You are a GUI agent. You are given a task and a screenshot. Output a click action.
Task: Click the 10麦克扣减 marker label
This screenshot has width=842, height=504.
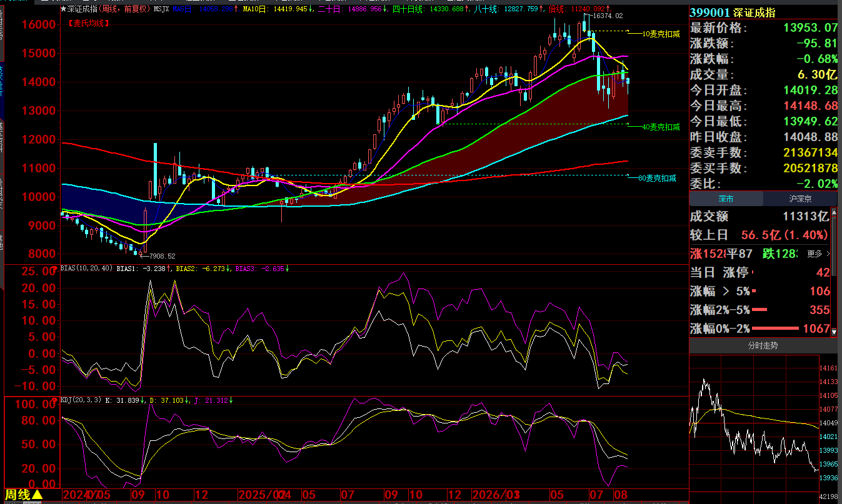[661, 34]
